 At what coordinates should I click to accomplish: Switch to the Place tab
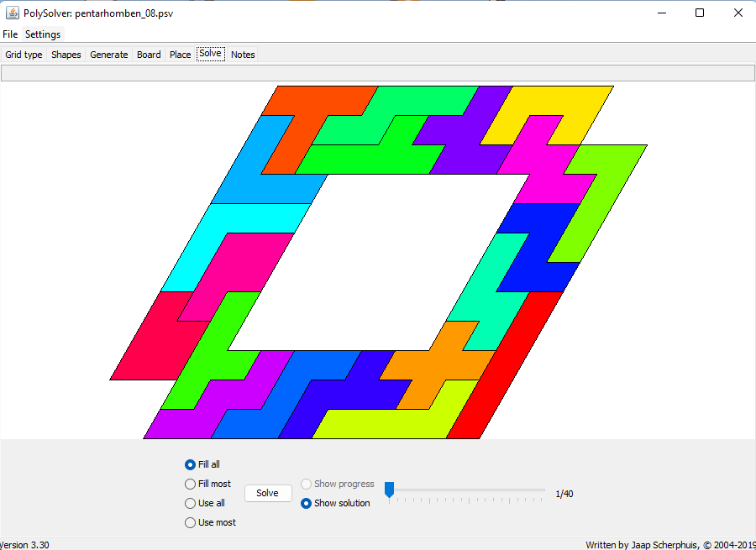point(181,55)
